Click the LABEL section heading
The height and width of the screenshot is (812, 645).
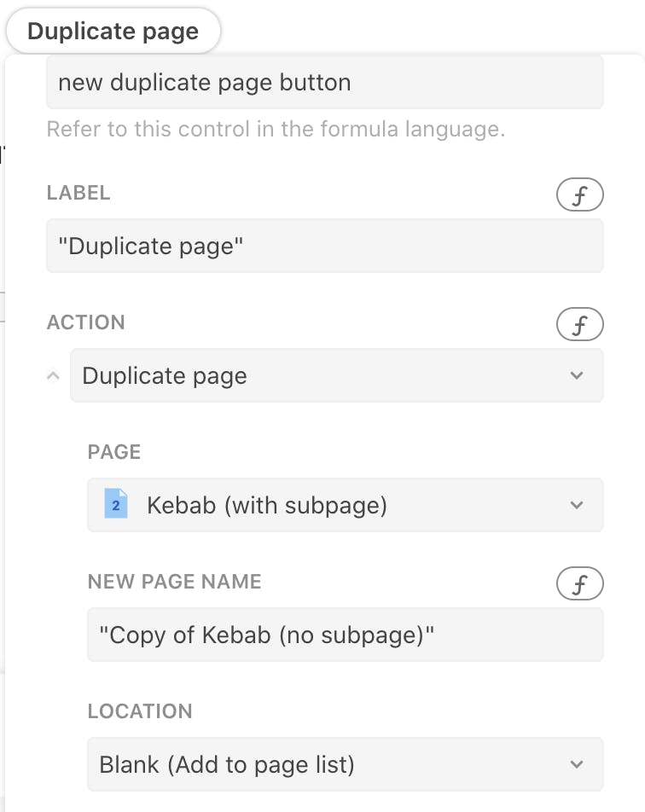click(78, 193)
